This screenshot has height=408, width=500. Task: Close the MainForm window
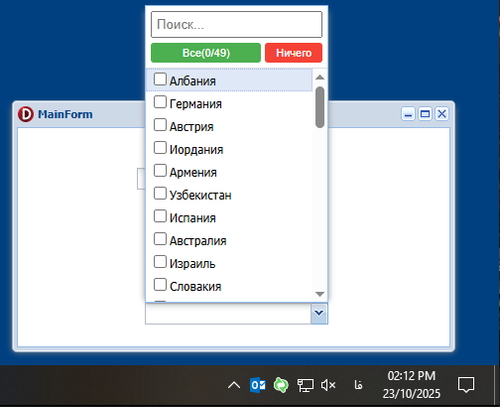coord(442,114)
